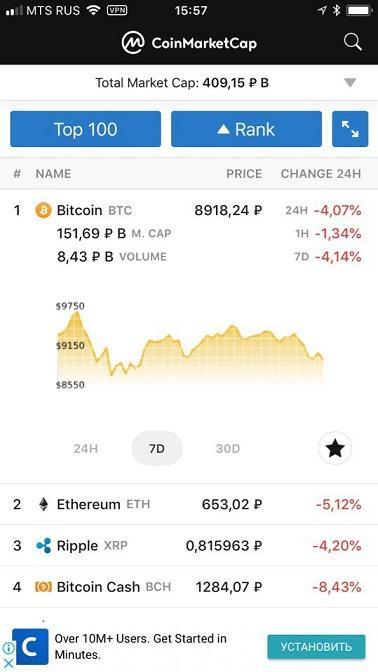Click the Ethereum diamond icon

coord(43,504)
